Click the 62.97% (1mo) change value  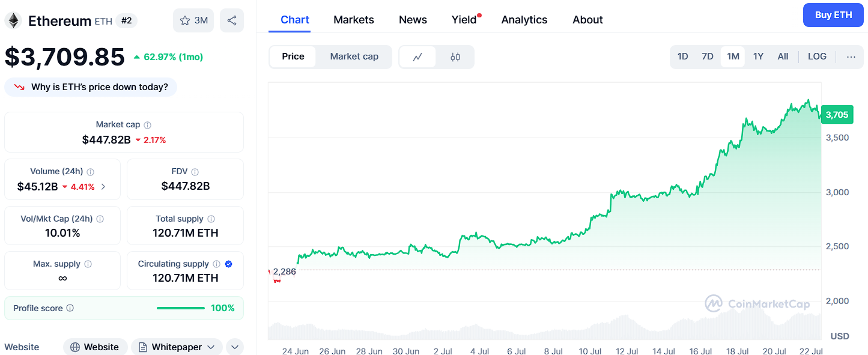point(173,57)
